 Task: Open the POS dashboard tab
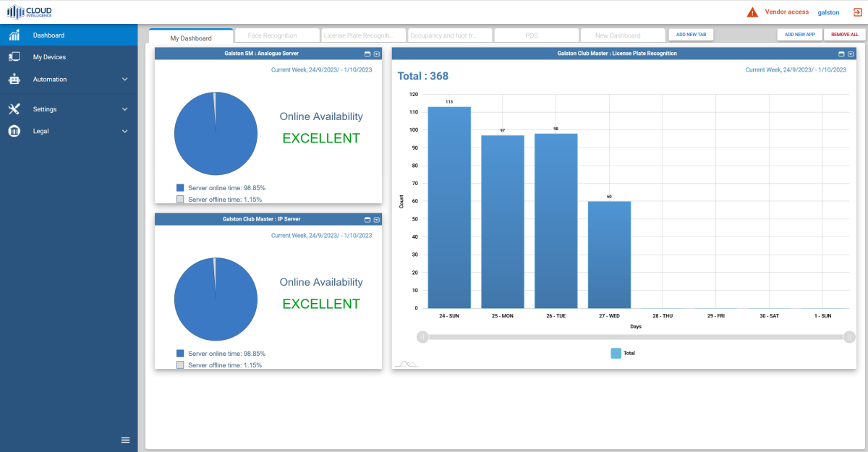coord(536,34)
